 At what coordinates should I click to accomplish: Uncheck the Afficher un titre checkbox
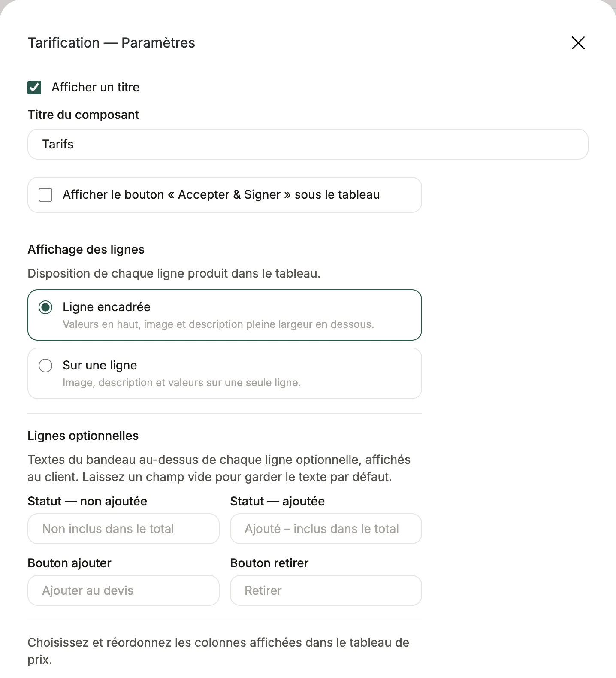click(x=34, y=88)
